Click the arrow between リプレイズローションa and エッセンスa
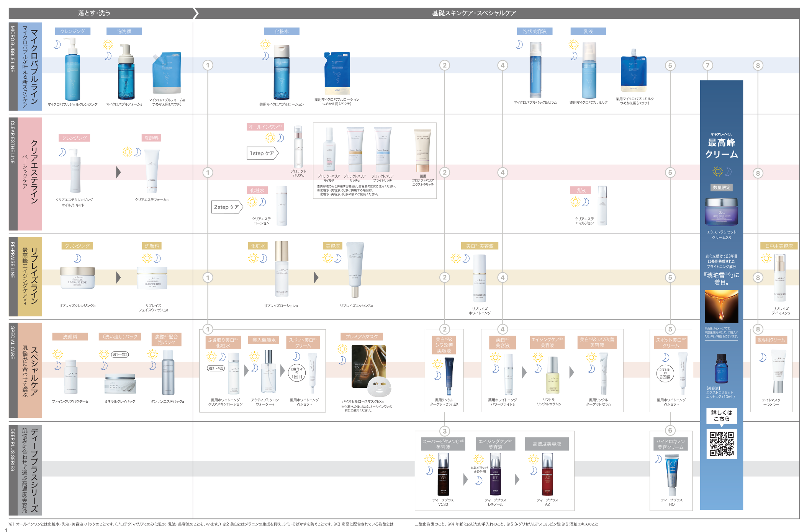 pos(316,277)
